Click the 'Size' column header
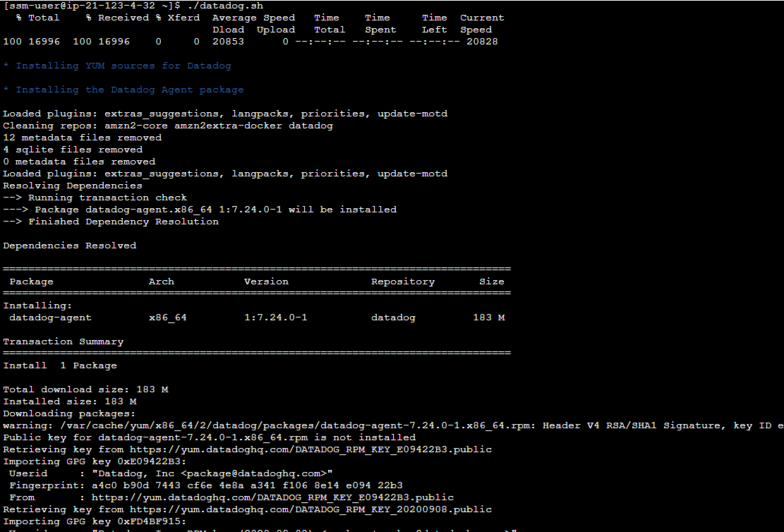The image size is (784, 532). [492, 282]
